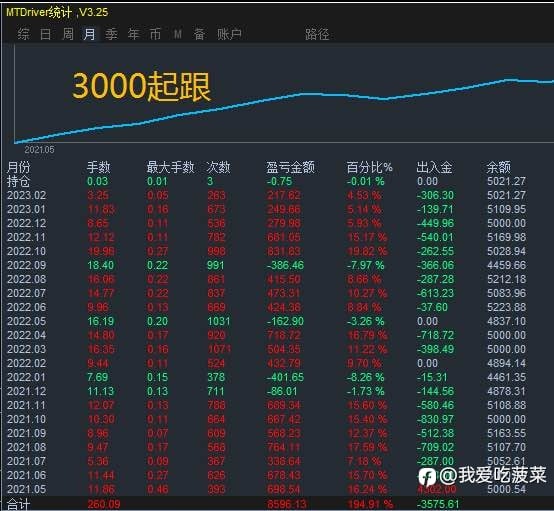Open the 日 daily tab
The image size is (554, 511).
[46, 34]
